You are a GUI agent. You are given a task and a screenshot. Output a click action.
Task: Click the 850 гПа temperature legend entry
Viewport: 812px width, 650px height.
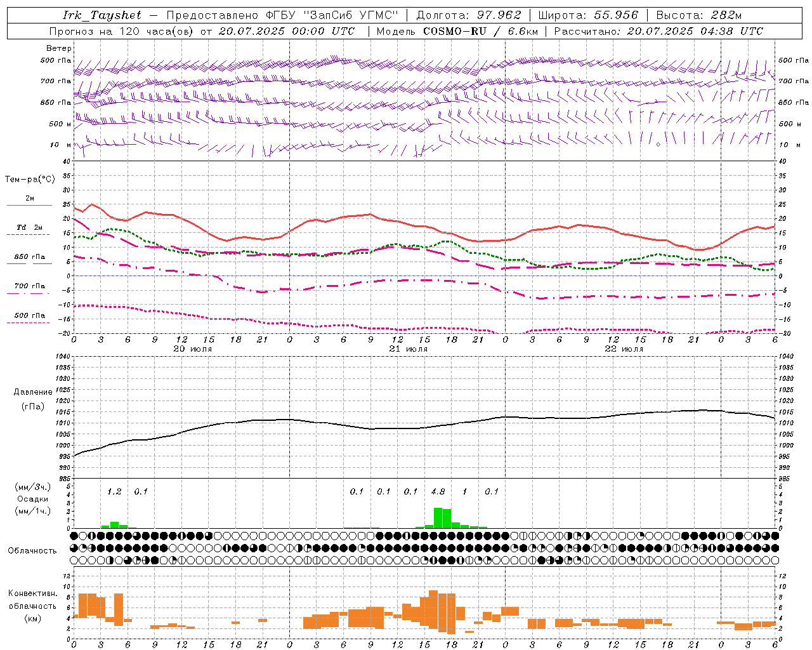pyautogui.click(x=30, y=257)
